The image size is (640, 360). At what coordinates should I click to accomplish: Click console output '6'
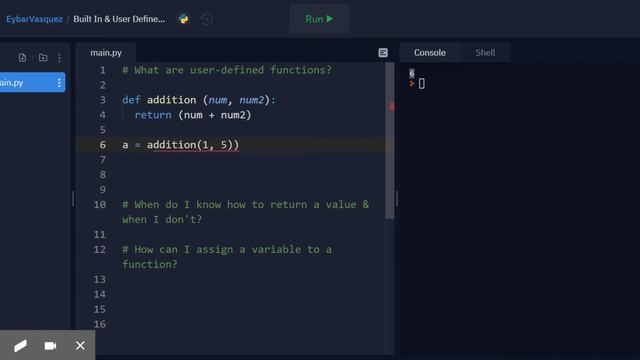[x=412, y=73]
